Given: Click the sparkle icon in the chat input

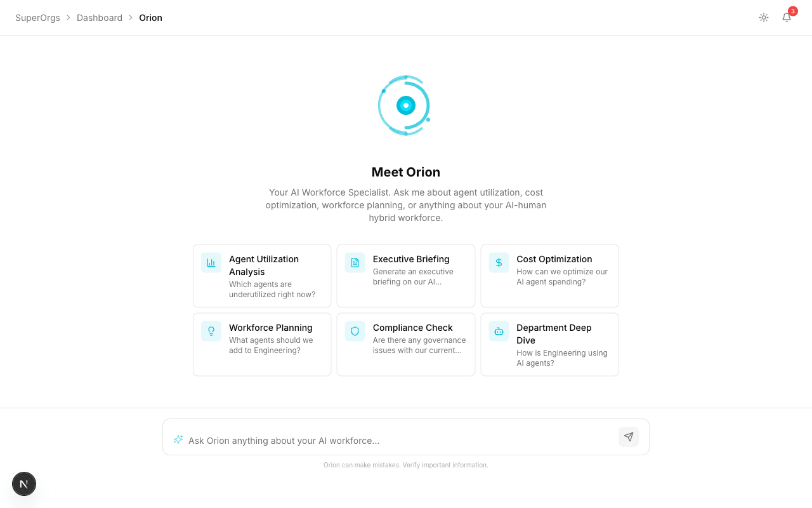Looking at the screenshot, I should coord(178,439).
